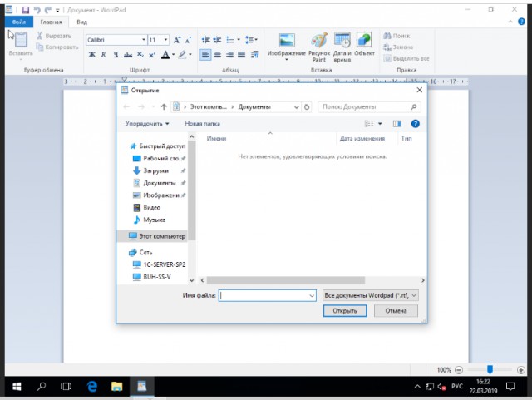Click Поиск binoculars in ribbon
This screenshot has width=532, height=400.
click(x=397, y=36)
